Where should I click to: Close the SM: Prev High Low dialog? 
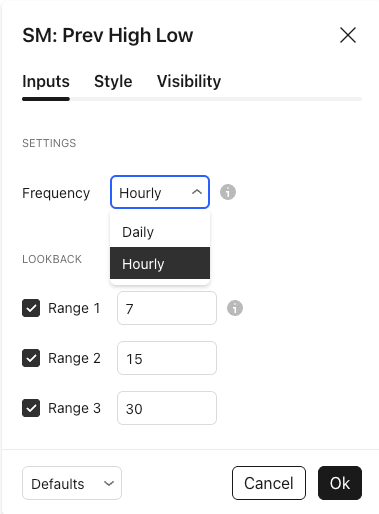[x=348, y=35]
